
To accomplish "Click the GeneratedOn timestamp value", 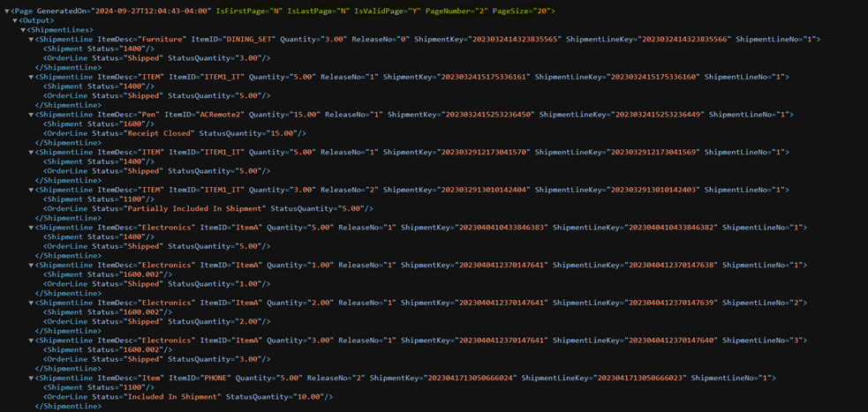I will pos(150,11).
